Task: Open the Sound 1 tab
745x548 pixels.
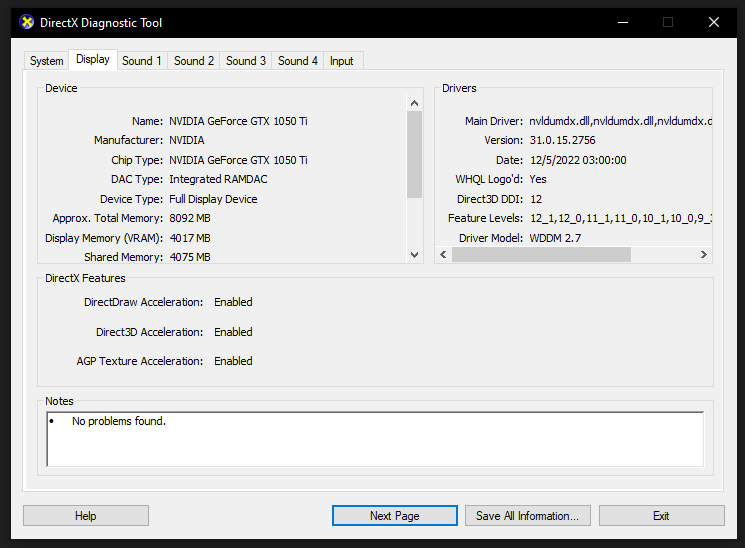Action: pos(142,61)
